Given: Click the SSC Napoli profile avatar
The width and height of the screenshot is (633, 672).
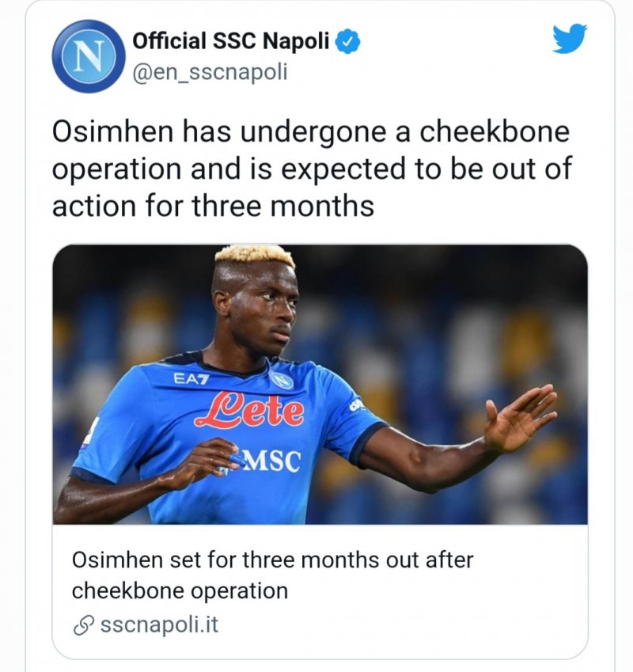Looking at the screenshot, I should pyautogui.click(x=89, y=56).
